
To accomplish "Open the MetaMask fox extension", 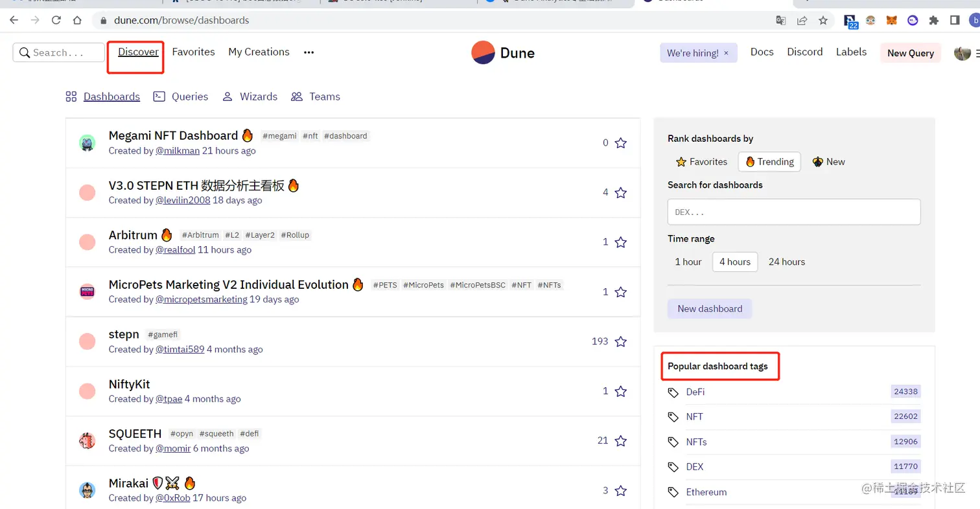I will pos(892,20).
